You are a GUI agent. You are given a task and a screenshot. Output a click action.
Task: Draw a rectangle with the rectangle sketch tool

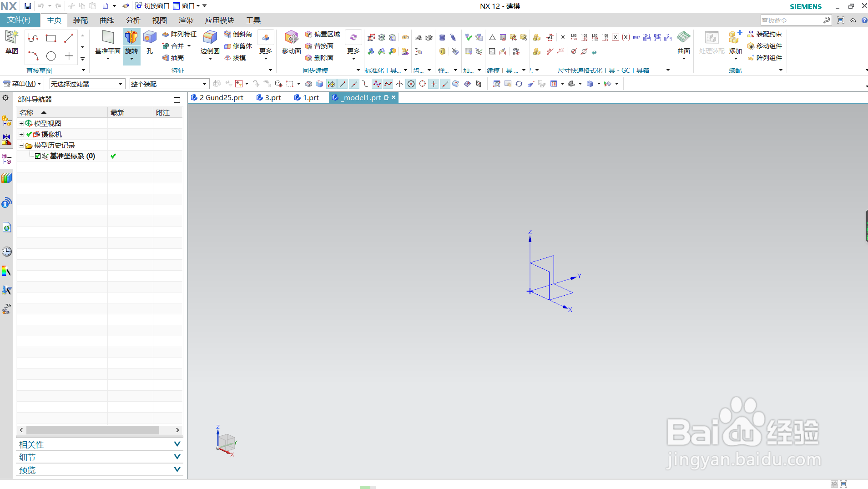(x=51, y=38)
